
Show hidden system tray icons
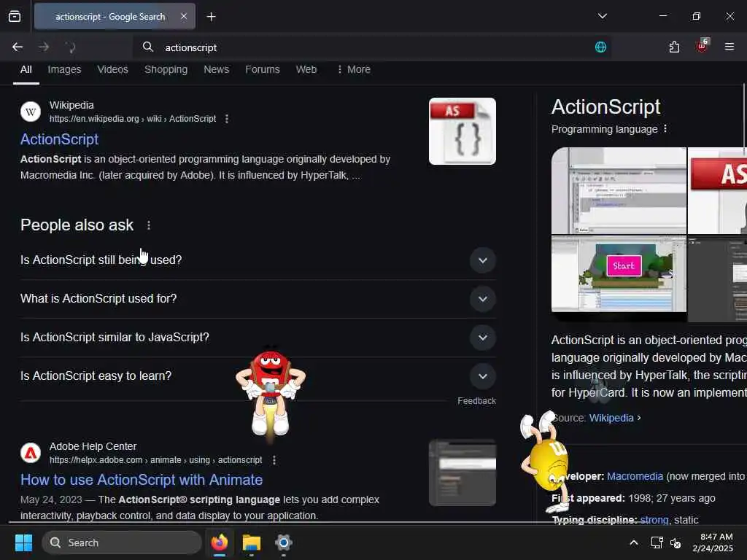point(634,542)
